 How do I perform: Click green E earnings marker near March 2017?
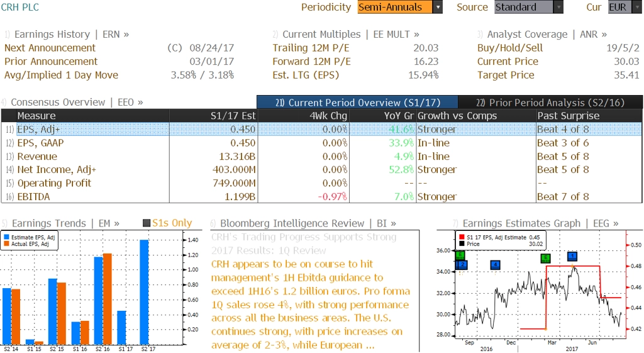pyautogui.click(x=545, y=258)
